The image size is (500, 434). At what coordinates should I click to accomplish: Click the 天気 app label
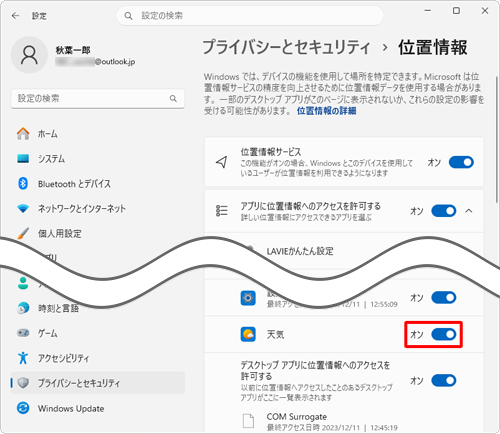(x=275, y=334)
